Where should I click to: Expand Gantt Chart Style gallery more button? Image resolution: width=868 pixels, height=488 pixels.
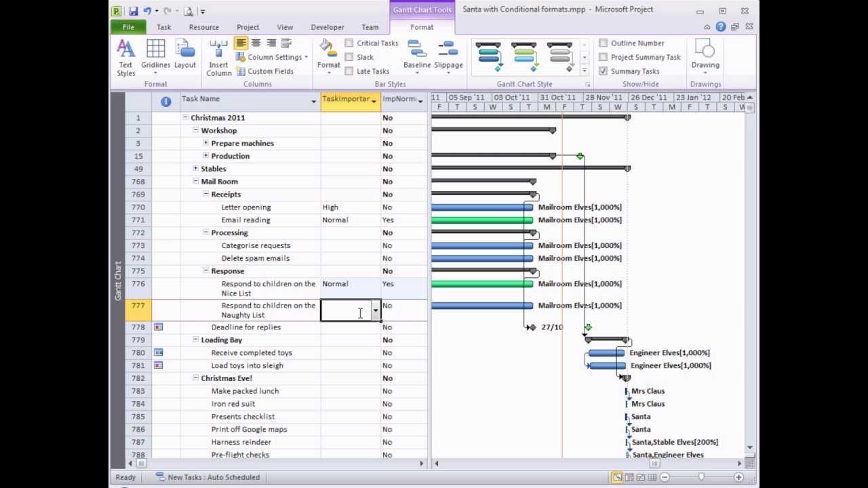click(584, 70)
